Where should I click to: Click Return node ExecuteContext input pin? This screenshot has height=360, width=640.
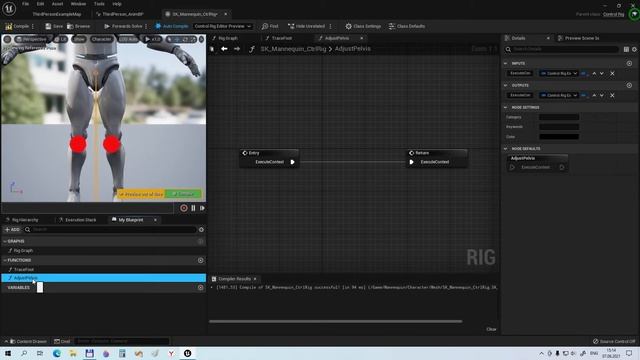[411, 162]
